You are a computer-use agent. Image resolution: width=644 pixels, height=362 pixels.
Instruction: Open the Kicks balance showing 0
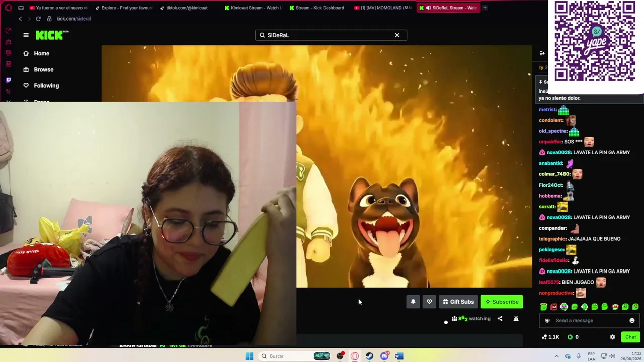(573, 337)
